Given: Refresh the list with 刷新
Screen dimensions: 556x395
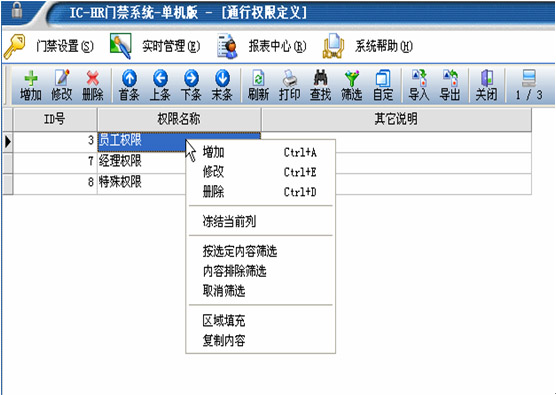Looking at the screenshot, I should 258,85.
